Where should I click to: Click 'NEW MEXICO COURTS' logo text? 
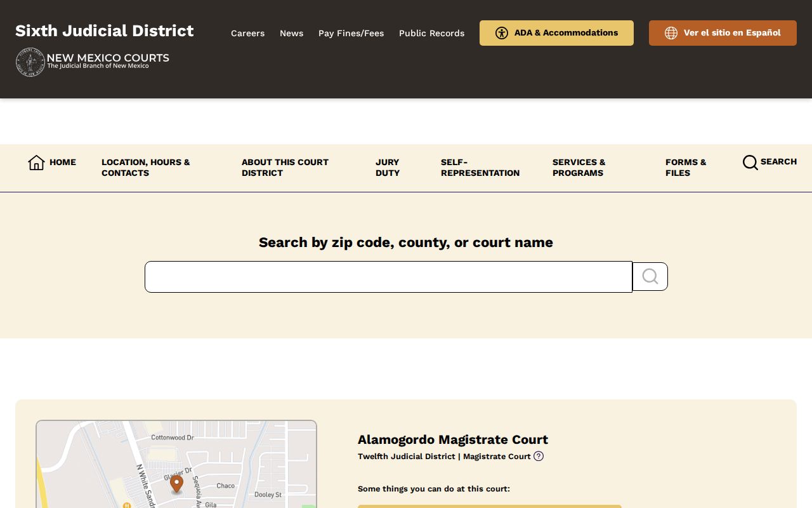point(108,58)
